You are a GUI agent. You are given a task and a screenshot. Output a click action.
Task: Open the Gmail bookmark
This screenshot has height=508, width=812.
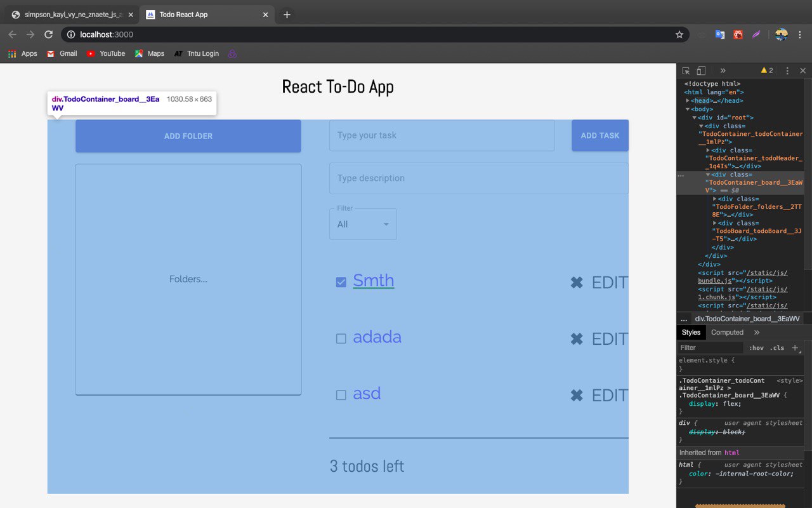(62, 53)
